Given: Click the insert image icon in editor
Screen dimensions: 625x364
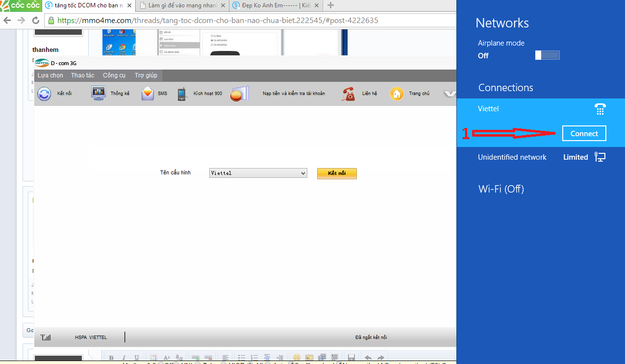Looking at the screenshot, I should click(309, 358).
